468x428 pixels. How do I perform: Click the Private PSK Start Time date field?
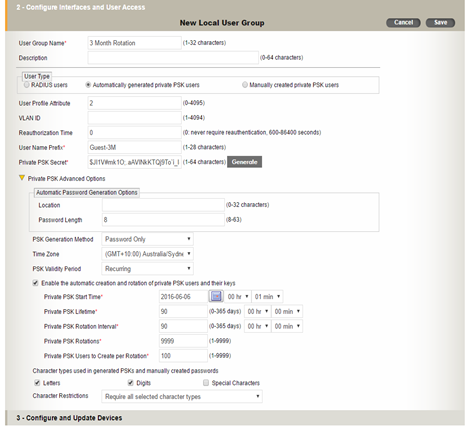[x=183, y=296]
